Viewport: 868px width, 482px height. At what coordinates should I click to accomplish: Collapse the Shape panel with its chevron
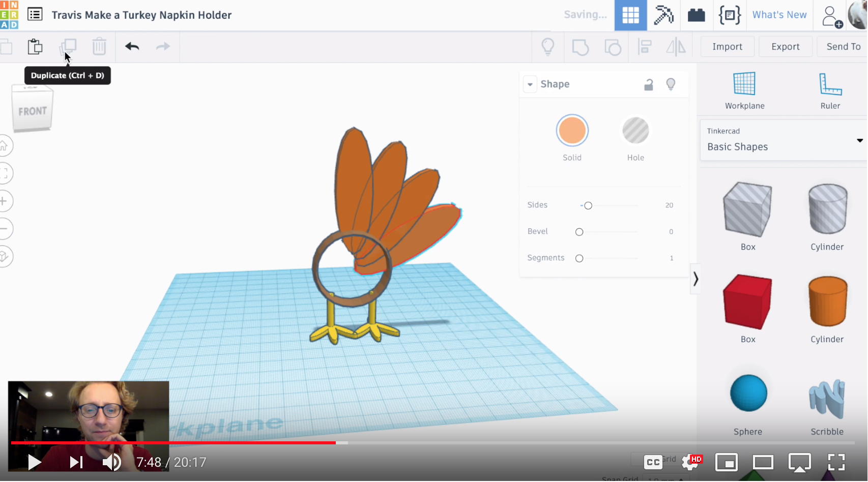point(530,84)
